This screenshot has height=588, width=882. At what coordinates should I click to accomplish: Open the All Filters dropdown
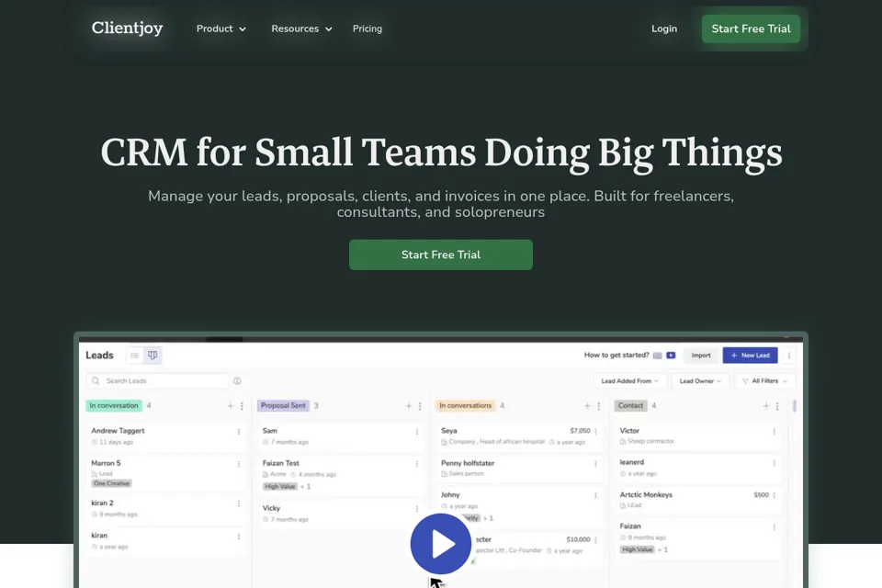(x=765, y=381)
